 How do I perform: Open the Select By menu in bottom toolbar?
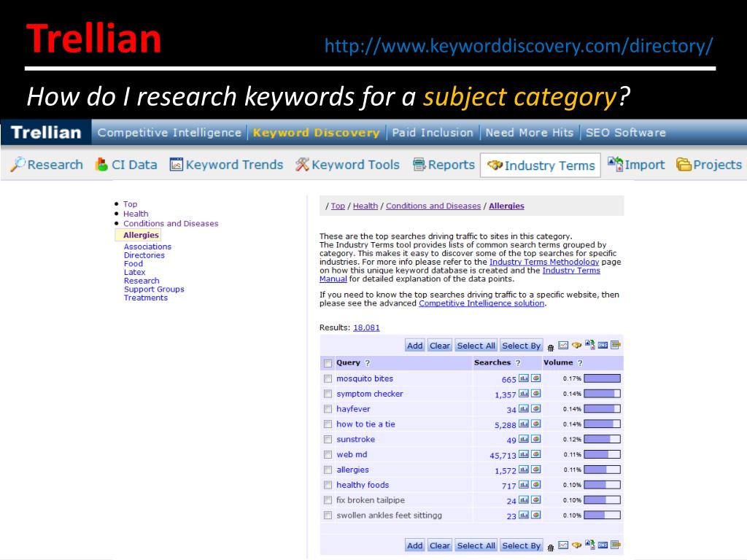[521, 545]
